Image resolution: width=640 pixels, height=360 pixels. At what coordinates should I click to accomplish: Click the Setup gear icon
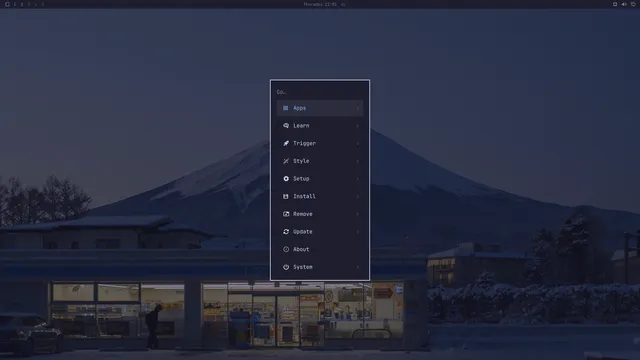pyautogui.click(x=286, y=179)
